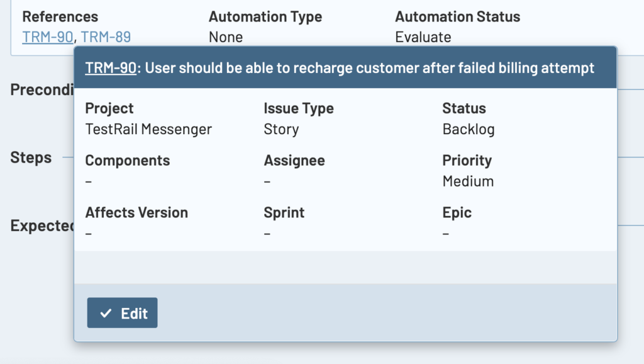Screen dimensions: 644x364
Task: Click the popup title about recharging customer
Action: [x=369, y=68]
